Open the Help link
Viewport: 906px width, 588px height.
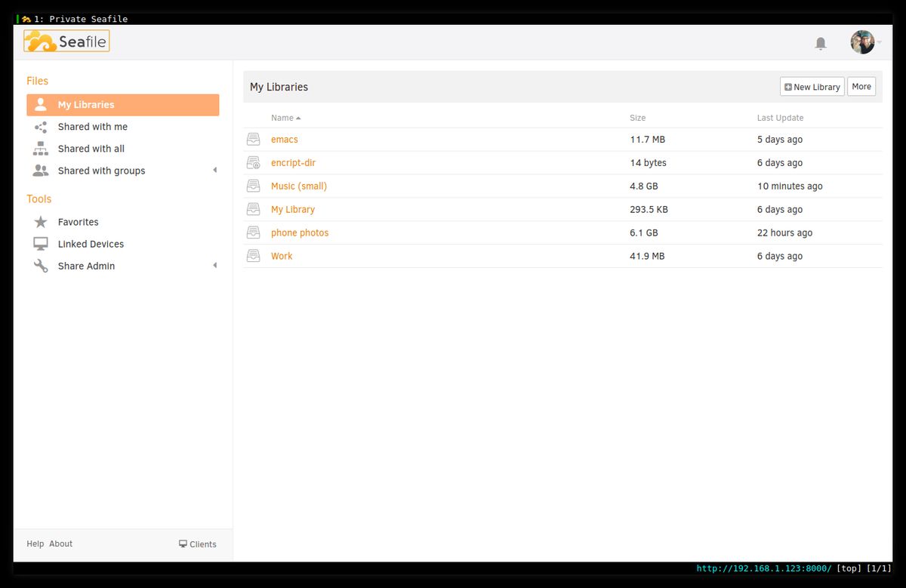[35, 543]
